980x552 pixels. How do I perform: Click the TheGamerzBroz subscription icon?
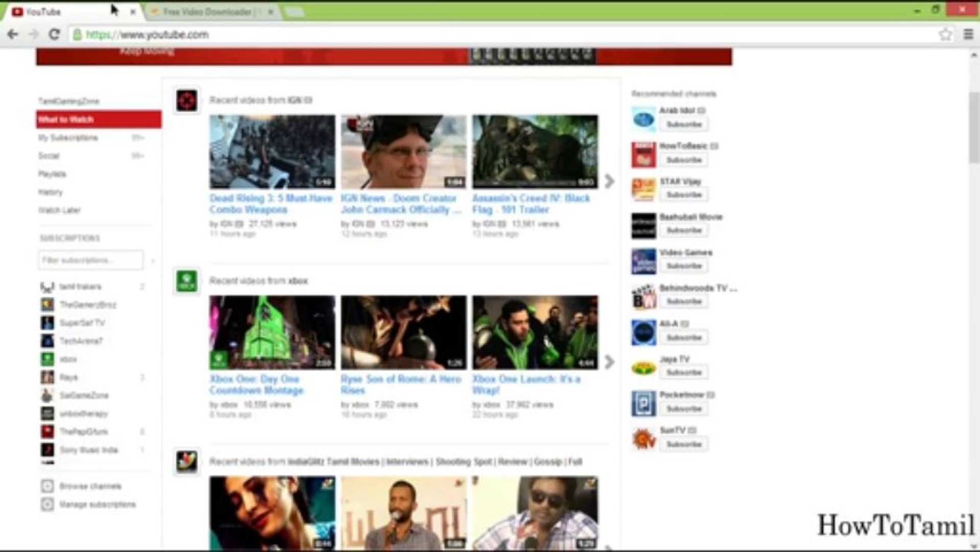point(47,305)
